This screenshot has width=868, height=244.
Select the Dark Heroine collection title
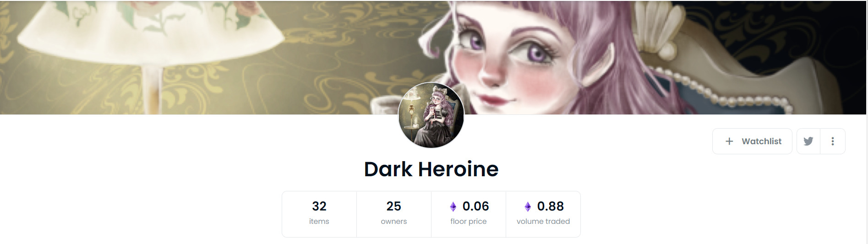pyautogui.click(x=431, y=169)
